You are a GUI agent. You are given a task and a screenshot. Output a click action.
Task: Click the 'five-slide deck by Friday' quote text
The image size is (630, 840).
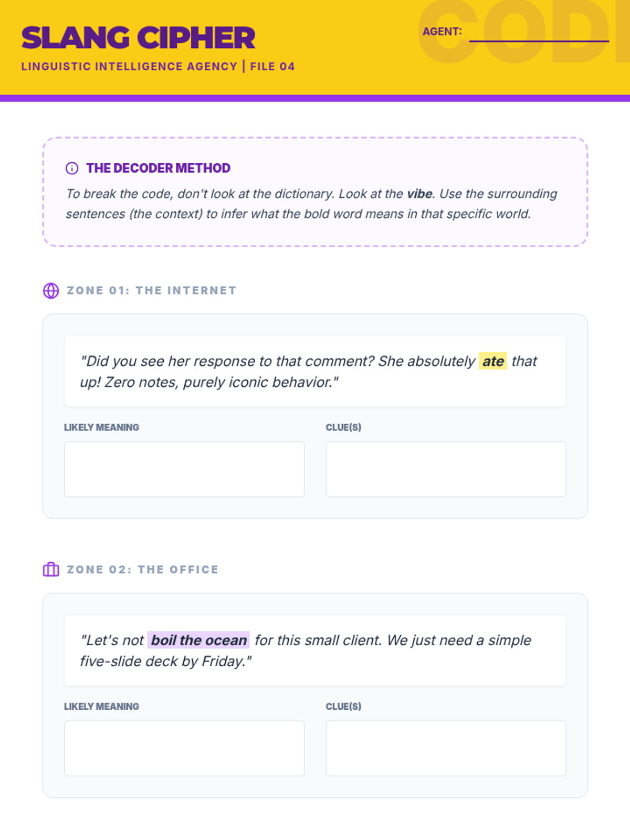point(165,661)
